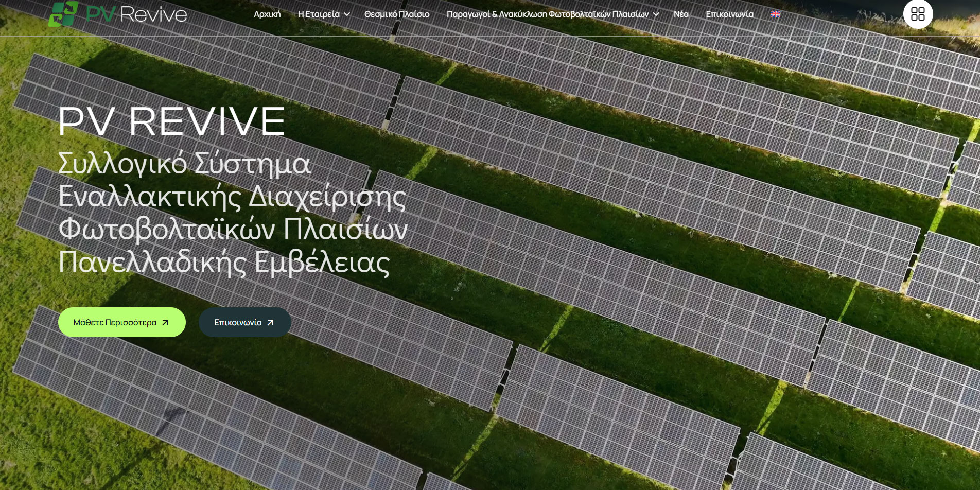This screenshot has width=980, height=490.
Task: Click the arrow icon in dark Επικοινωνία button
Action: 270,323
